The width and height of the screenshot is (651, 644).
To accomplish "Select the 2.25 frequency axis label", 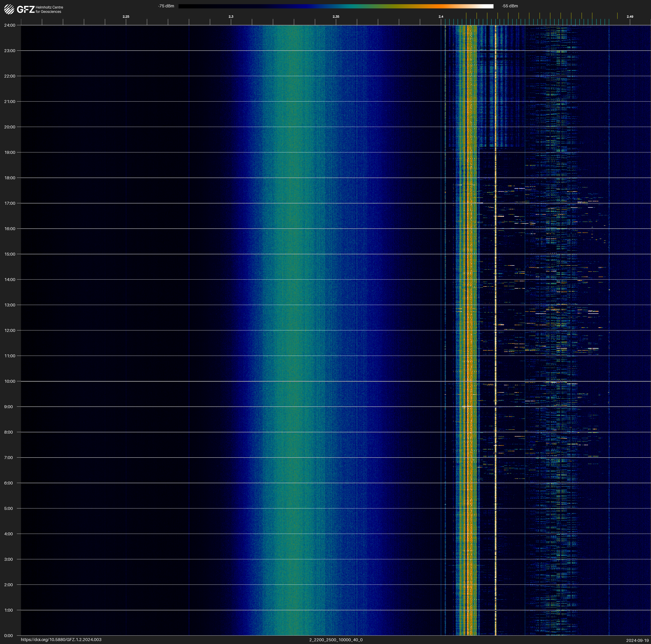I will [x=126, y=17].
